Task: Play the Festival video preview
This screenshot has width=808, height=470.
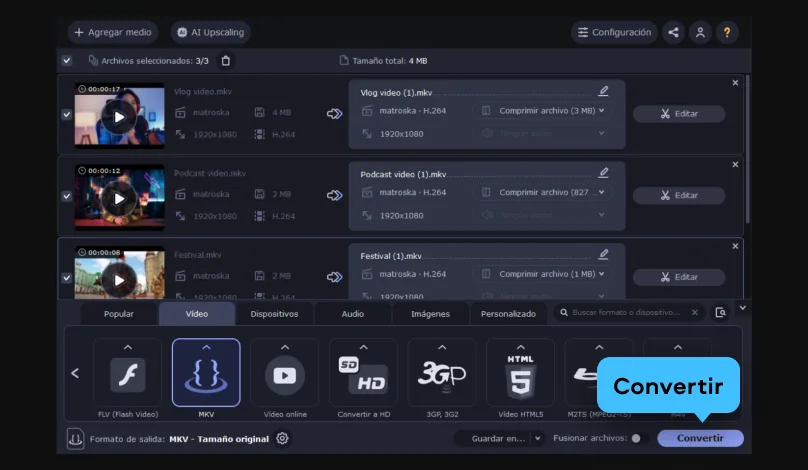Action: coord(119,280)
